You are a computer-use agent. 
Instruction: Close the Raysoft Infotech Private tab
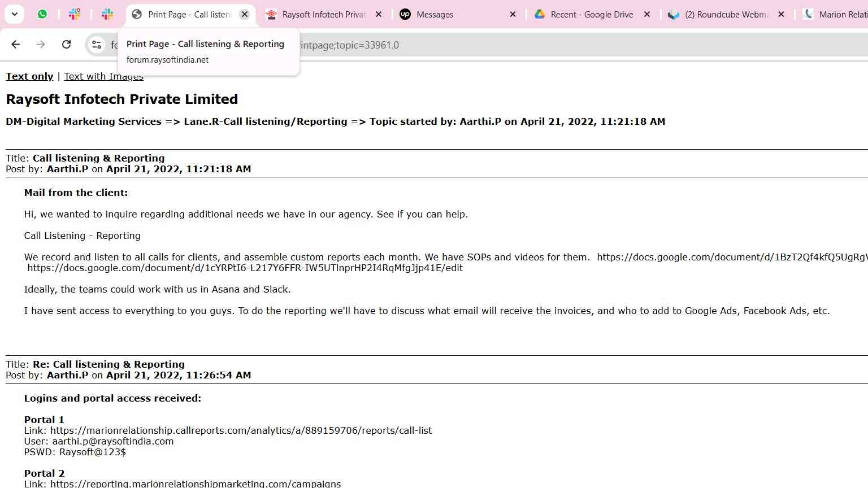coord(379,14)
